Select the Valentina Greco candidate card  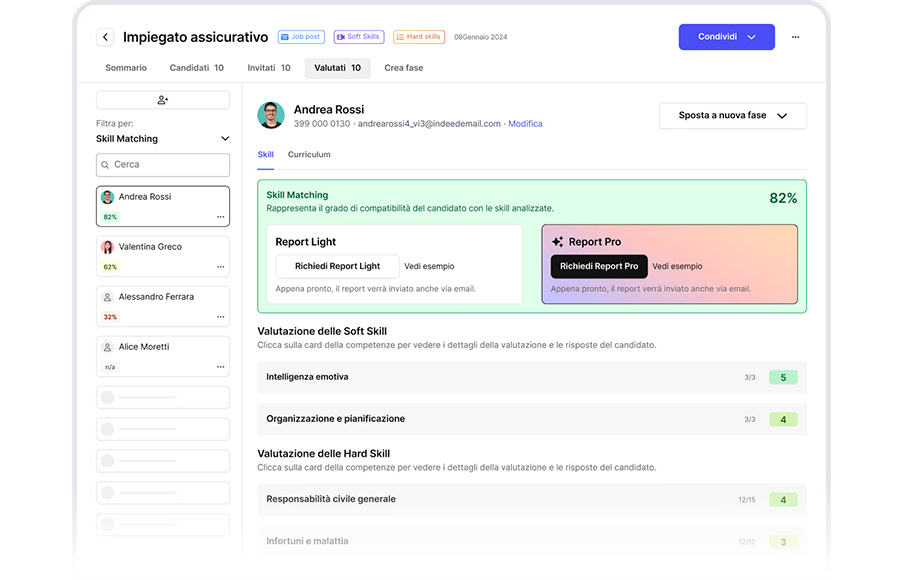click(x=163, y=256)
